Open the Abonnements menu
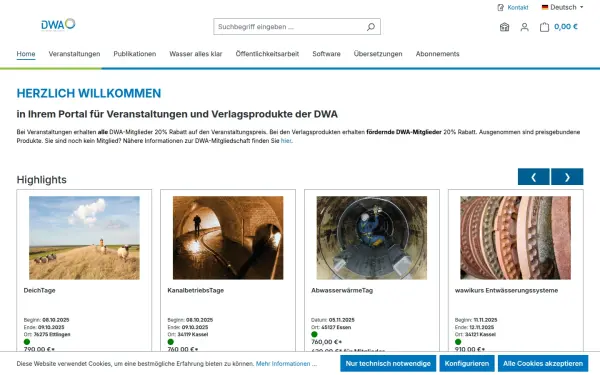 click(x=437, y=54)
